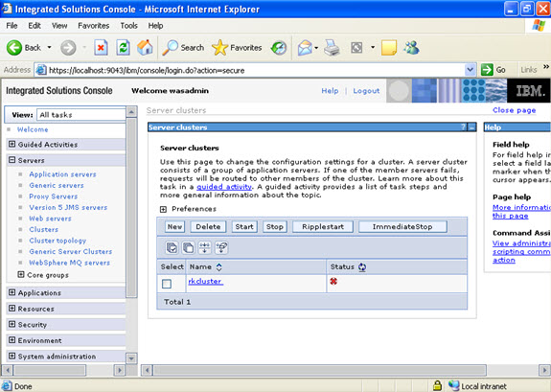The image size is (551, 392).
Task: Click the Clear filter value icon
Action: (x=221, y=248)
